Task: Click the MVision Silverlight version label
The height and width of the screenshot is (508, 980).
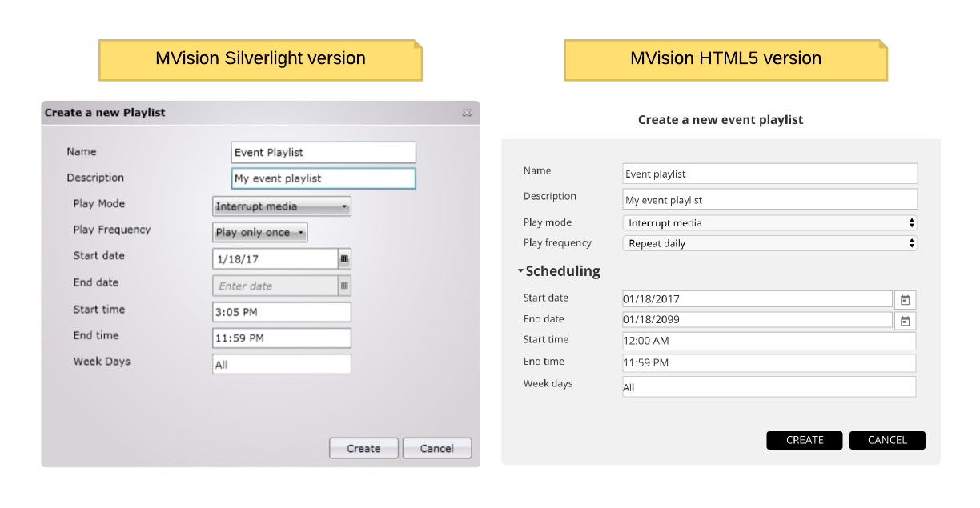Action: pos(260,58)
